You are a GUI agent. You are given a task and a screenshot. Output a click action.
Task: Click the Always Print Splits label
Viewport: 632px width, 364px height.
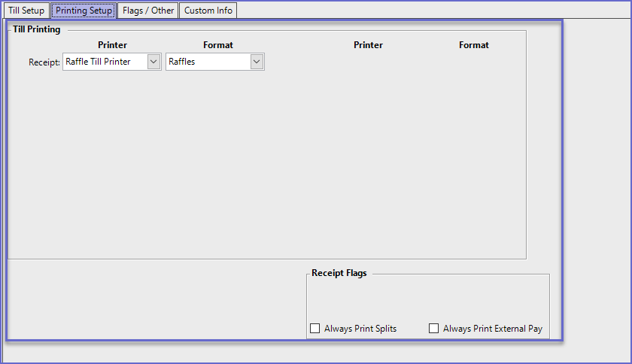pyautogui.click(x=360, y=329)
